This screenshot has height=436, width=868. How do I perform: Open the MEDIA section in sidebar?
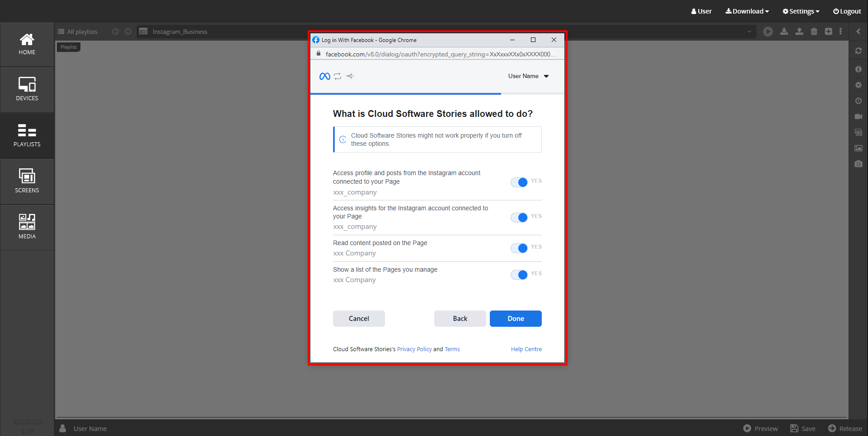[27, 228]
